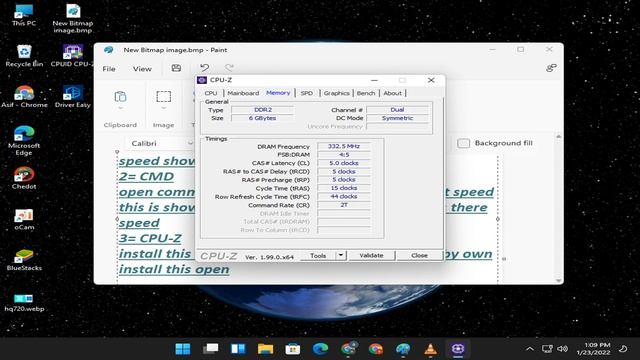Click the Command Rate 2T value

pos(344,205)
